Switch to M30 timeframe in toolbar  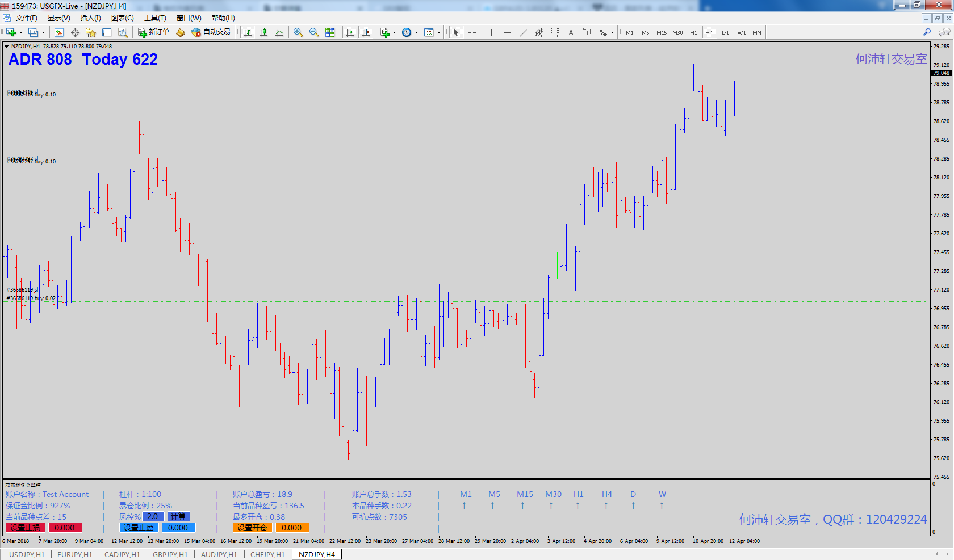point(677,32)
